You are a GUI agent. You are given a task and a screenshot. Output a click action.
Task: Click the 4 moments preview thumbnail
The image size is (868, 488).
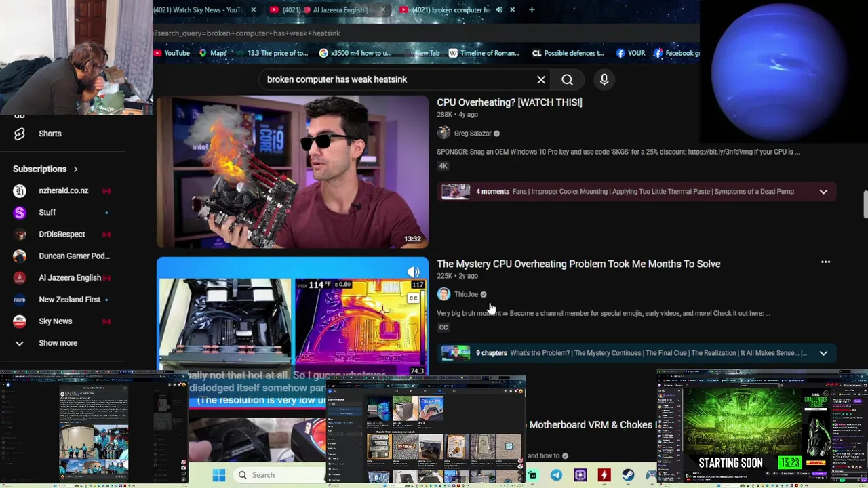click(x=455, y=192)
